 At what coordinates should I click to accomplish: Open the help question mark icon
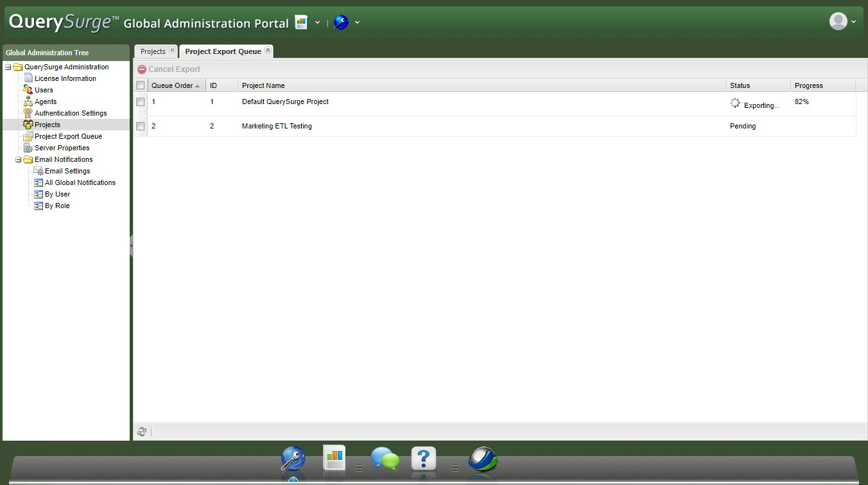pyautogui.click(x=424, y=459)
